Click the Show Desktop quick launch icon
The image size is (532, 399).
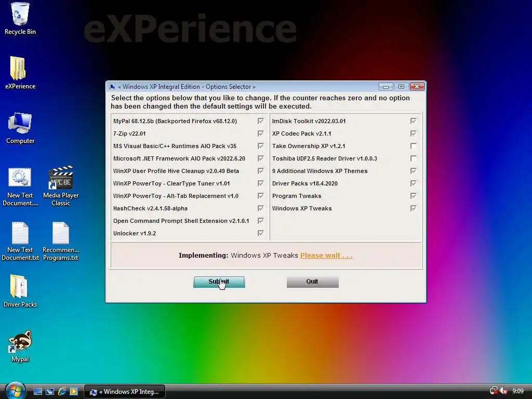38,392
